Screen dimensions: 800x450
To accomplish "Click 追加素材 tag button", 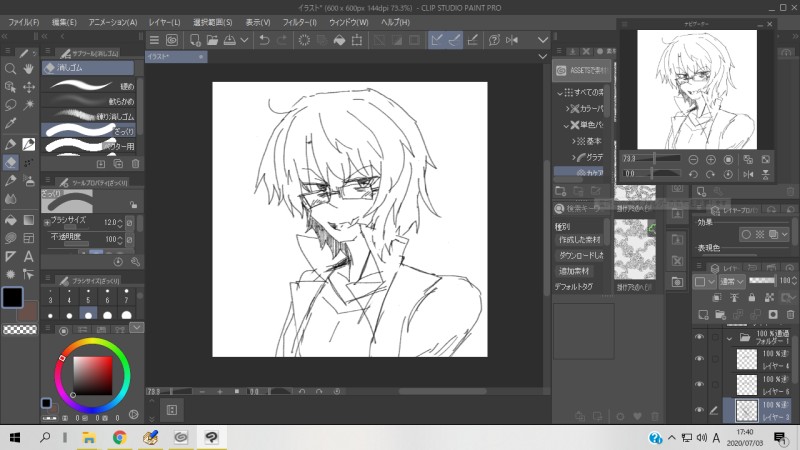I will 574,271.
